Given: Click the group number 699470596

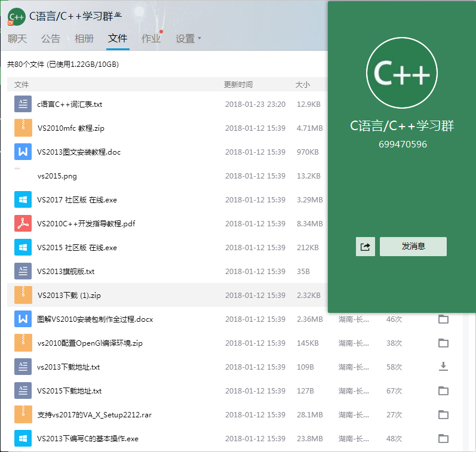Looking at the screenshot, I should click(x=403, y=144).
